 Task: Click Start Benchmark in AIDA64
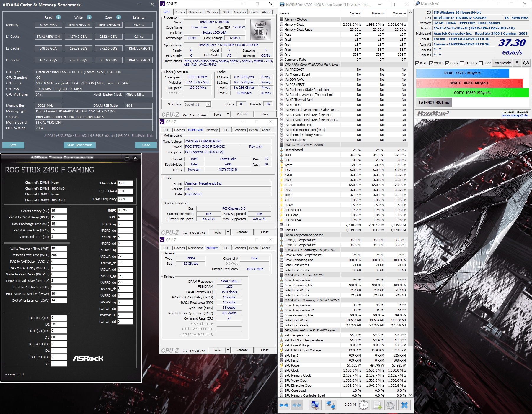79,145
